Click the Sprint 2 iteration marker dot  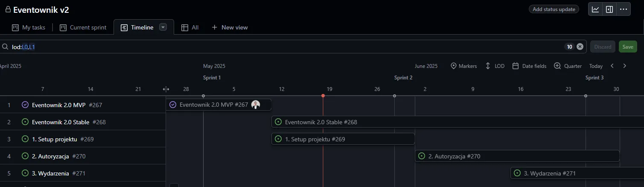394,96
